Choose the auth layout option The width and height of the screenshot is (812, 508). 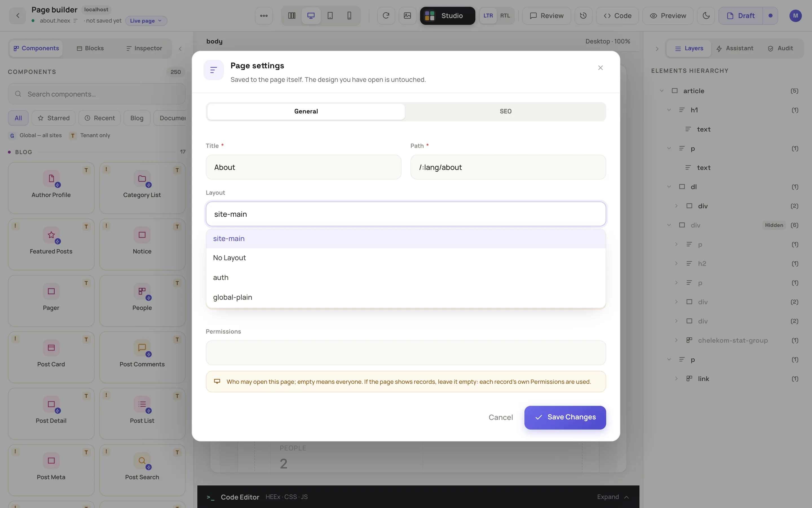click(x=406, y=277)
